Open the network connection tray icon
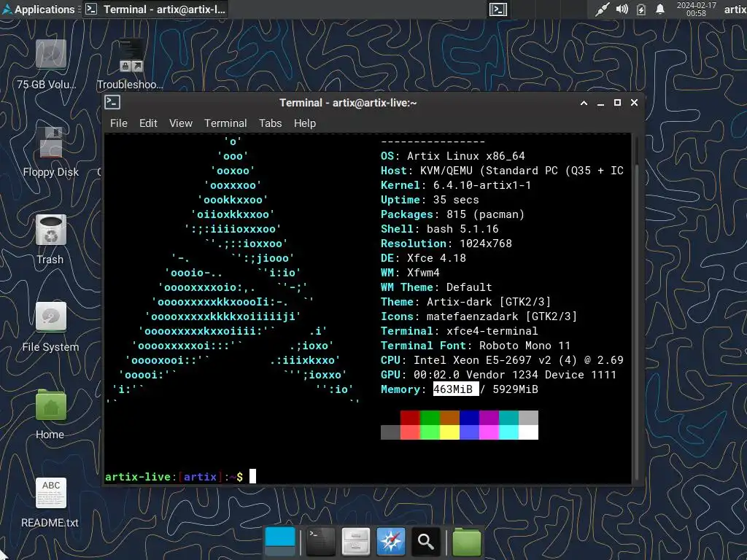747x560 pixels. coord(602,9)
